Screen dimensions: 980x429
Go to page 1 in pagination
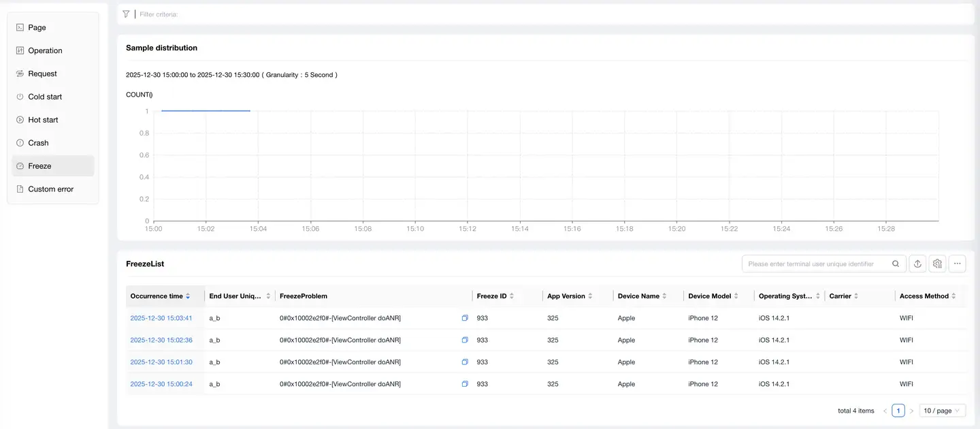point(898,411)
